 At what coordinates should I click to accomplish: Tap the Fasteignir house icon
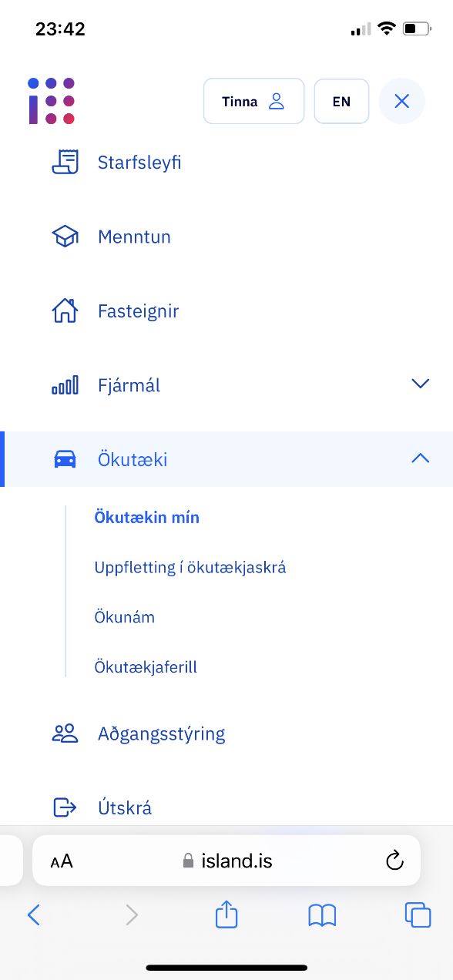(65, 310)
